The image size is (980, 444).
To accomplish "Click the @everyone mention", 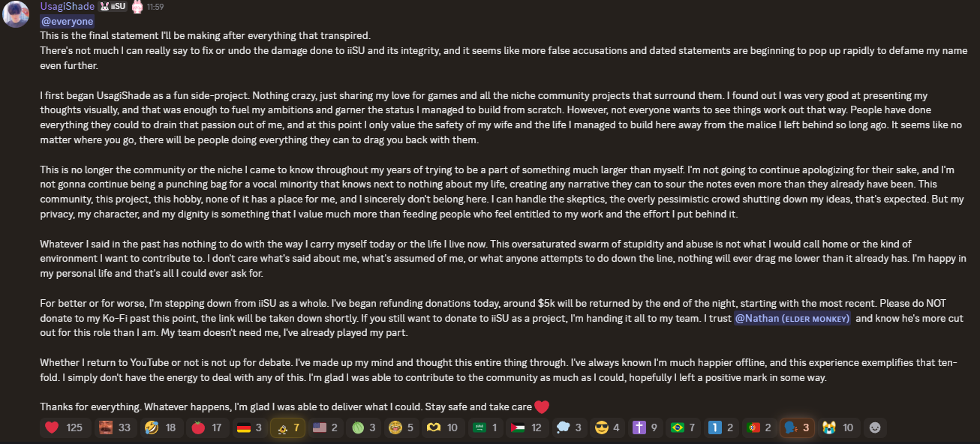I will coord(67,21).
